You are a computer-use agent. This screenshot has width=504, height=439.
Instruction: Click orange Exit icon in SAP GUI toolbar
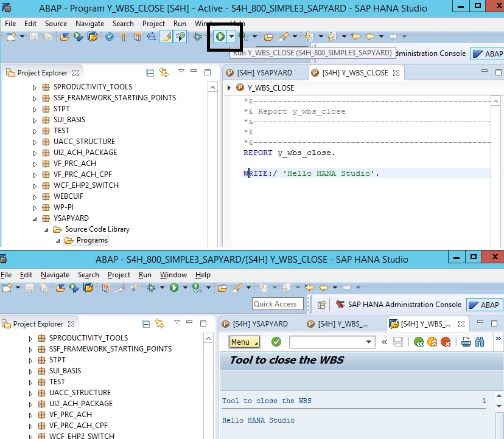point(432,342)
